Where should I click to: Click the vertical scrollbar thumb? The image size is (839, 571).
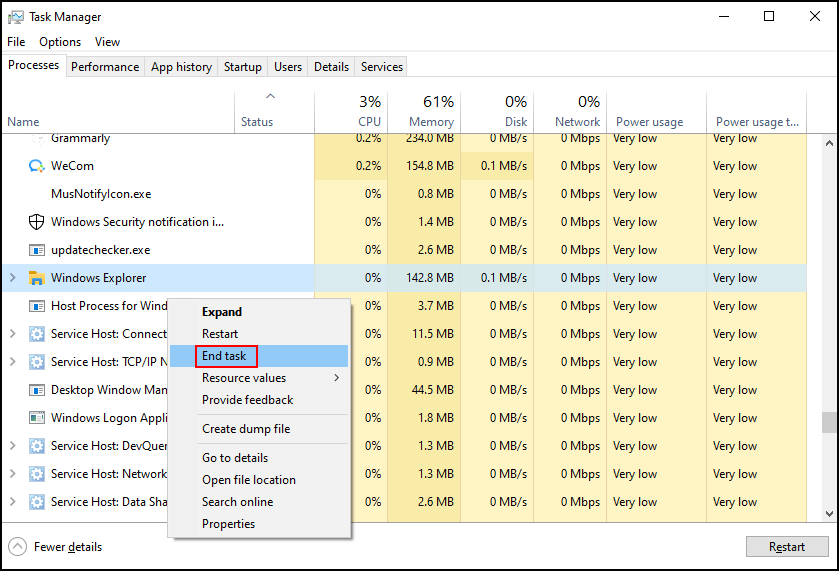pos(829,422)
